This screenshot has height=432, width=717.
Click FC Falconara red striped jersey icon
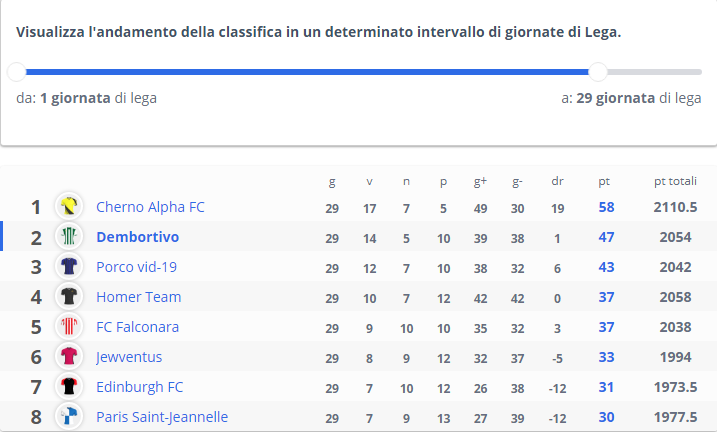69,326
